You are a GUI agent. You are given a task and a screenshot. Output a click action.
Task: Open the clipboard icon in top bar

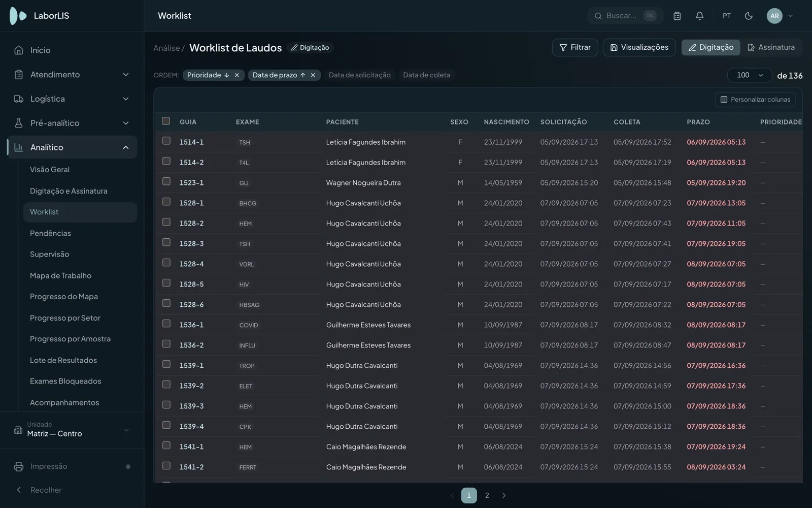[677, 16]
